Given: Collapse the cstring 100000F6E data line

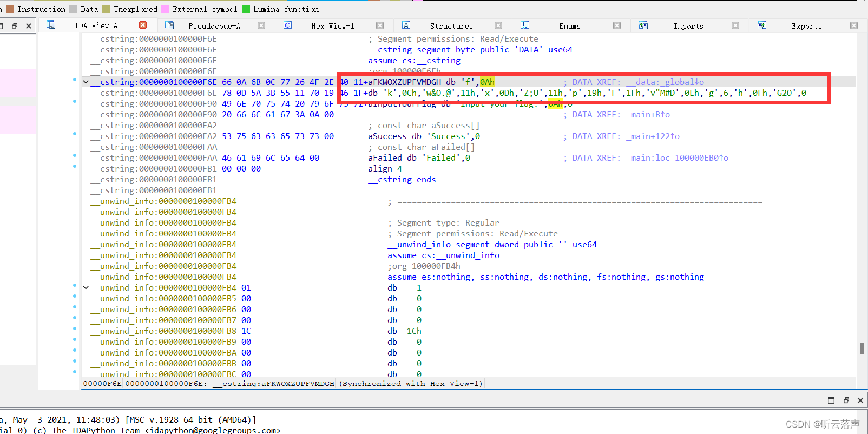Looking at the screenshot, I should point(86,82).
